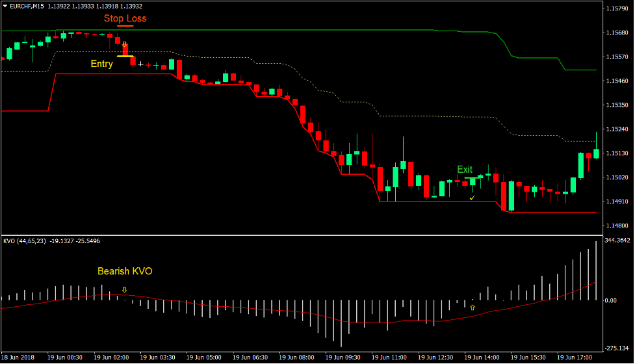Screen dimensions: 635x364
Task: Click the 19 Jun 06:30 time label
Action: [250, 357]
